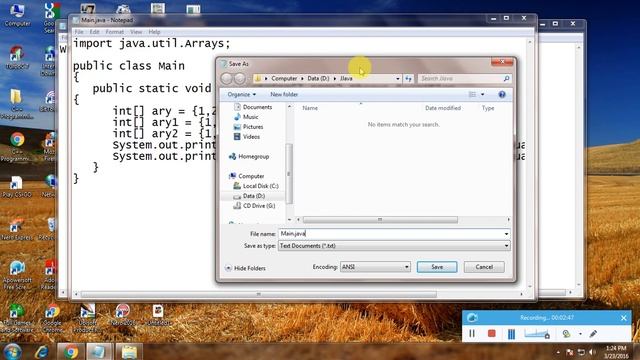Screen dimensions: 640x360
Task: Click the Windows Start button
Action: [12, 352]
